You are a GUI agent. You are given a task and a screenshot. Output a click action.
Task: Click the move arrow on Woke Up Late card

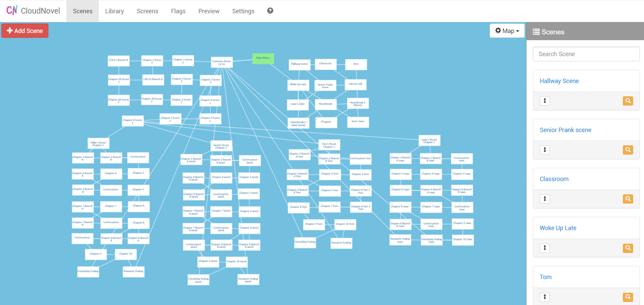pos(545,248)
